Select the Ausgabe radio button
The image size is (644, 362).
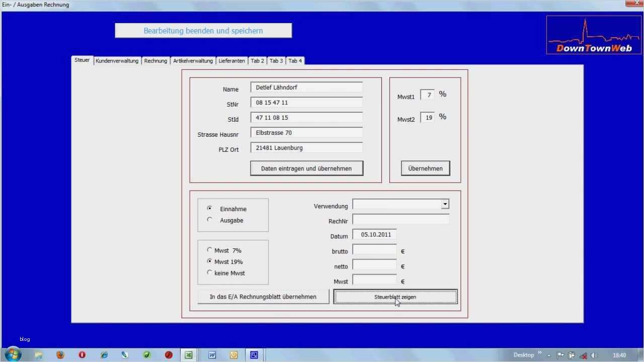click(x=210, y=220)
